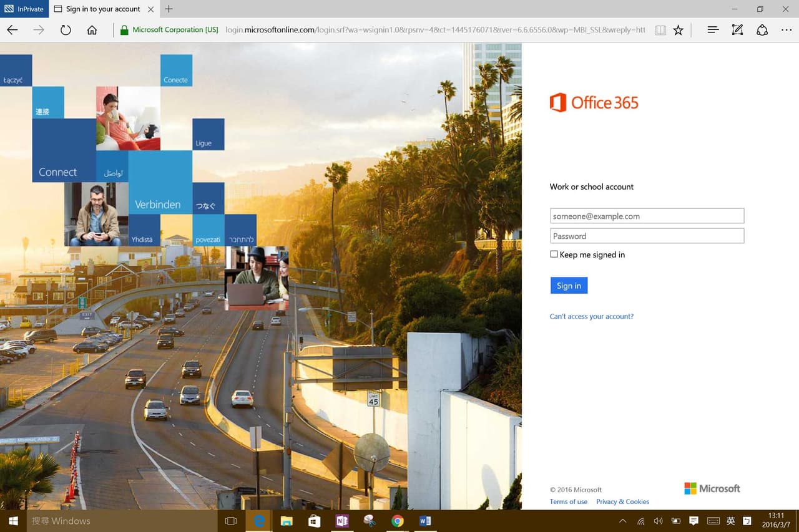
Task: Make a Web Note
Action: tap(737, 30)
